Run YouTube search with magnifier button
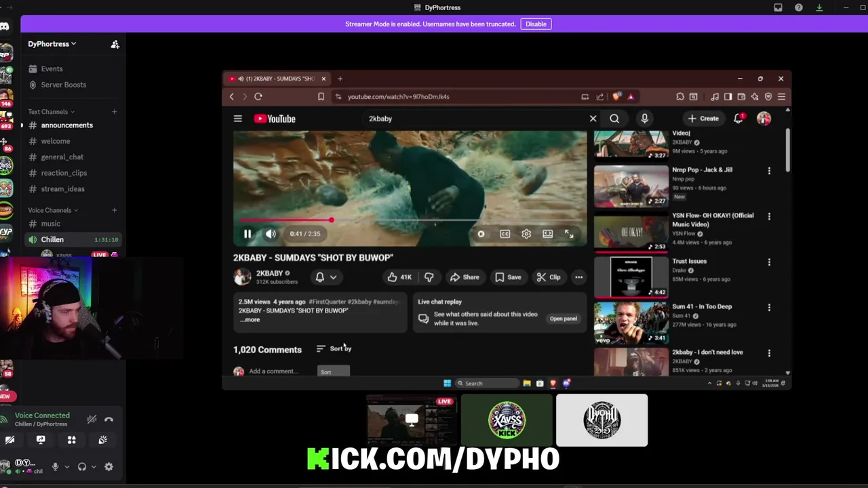 [x=614, y=119]
